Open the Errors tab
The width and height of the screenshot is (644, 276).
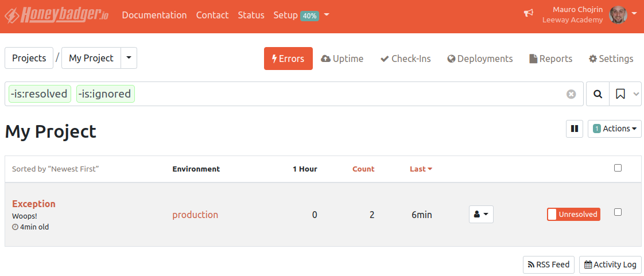(288, 59)
